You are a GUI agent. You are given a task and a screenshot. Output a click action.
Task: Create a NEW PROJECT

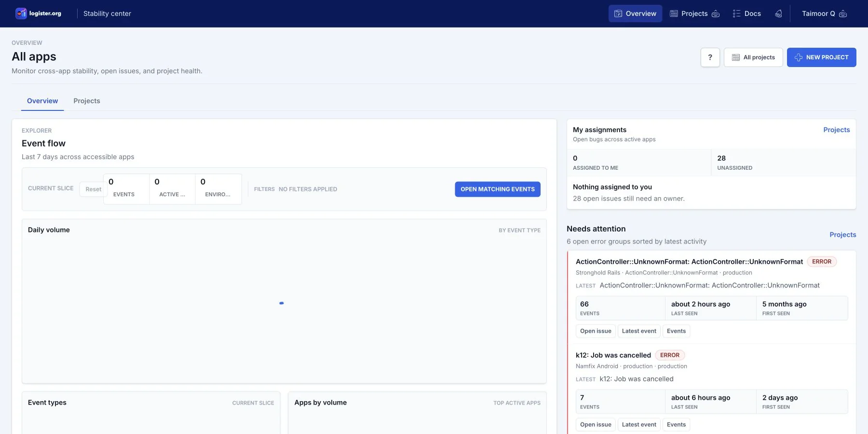click(x=821, y=57)
